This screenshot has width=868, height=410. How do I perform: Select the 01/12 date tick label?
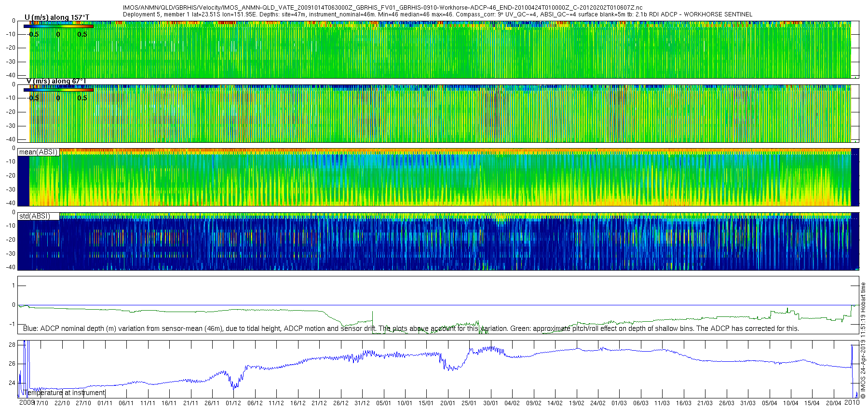[x=233, y=403]
